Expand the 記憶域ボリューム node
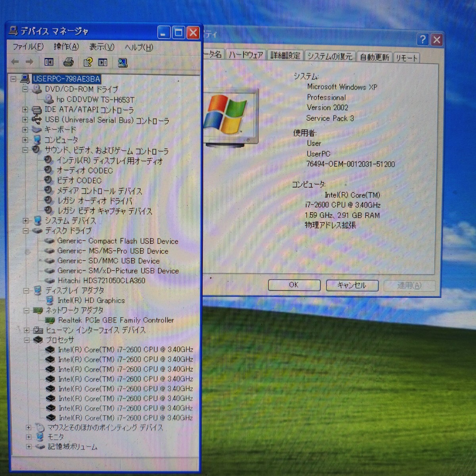 click(29, 447)
